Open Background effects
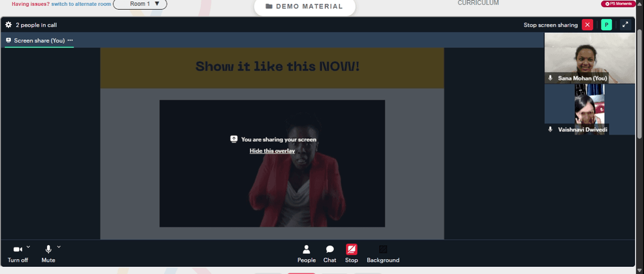Image resolution: width=644 pixels, height=274 pixels. pos(383,254)
